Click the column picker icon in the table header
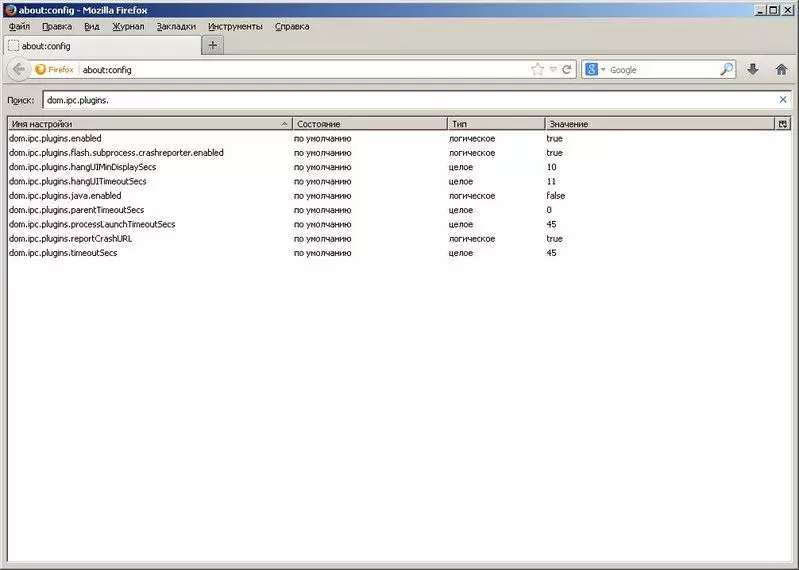This screenshot has height=570, width=799. tap(783, 124)
